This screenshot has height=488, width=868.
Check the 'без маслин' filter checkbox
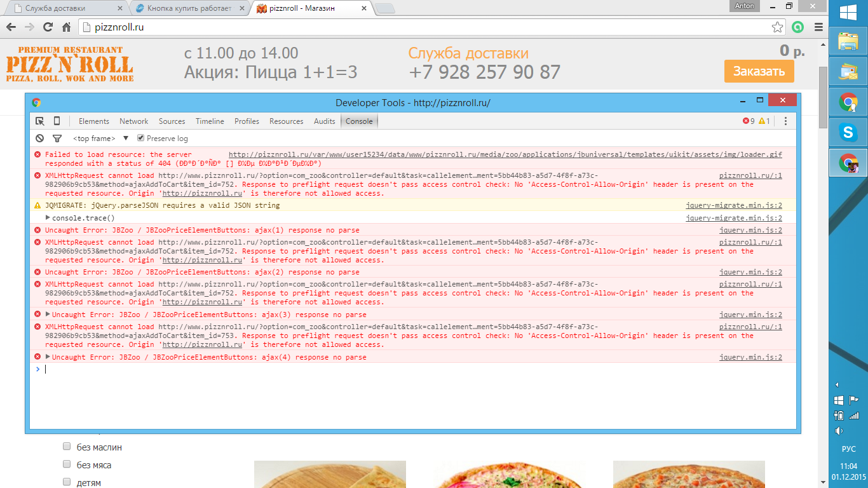67,447
